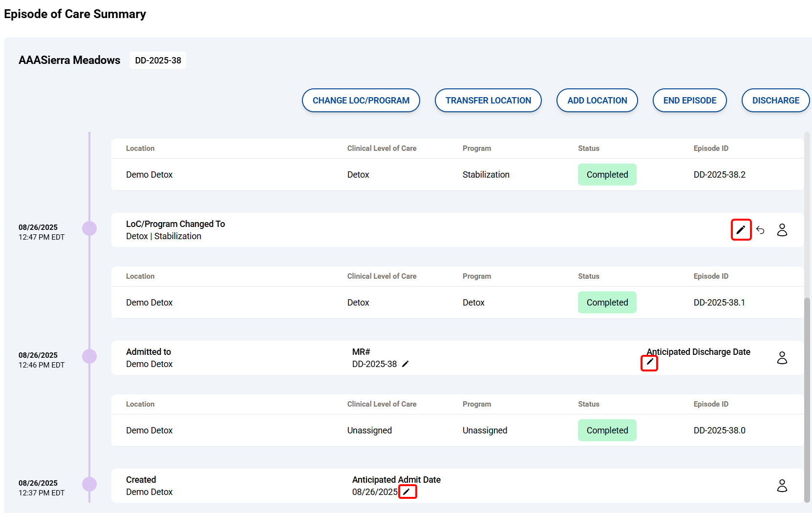This screenshot has height=513, width=812.
Task: Edit the Anticipated Admit Date pencil
Action: 407,492
